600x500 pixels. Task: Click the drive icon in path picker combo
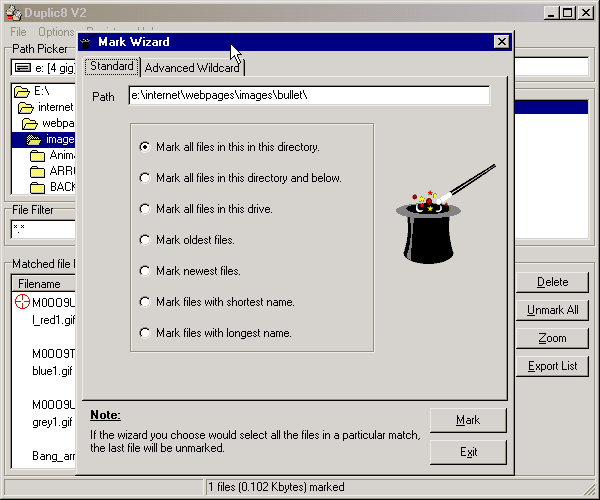coord(23,68)
